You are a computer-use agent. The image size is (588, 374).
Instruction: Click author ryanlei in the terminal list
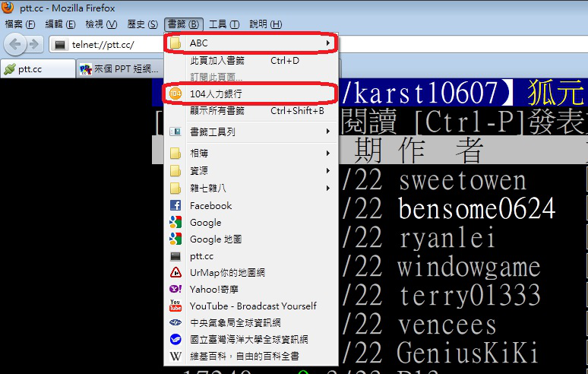tap(447, 238)
